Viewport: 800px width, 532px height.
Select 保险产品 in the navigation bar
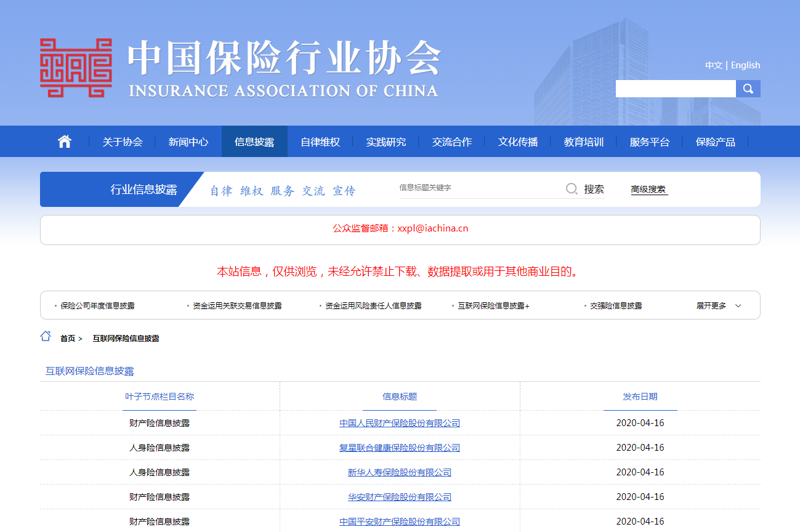[x=715, y=142]
